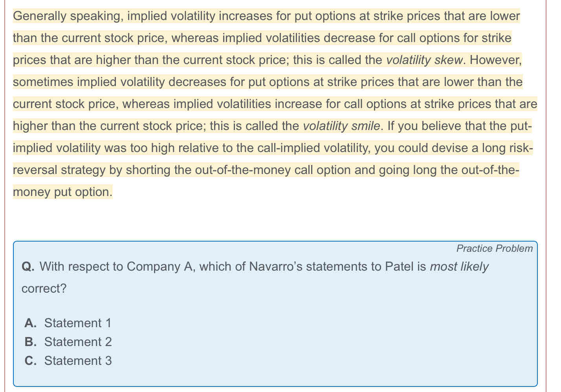
Task: Select answer option B, Statement 2
Action: point(68,342)
